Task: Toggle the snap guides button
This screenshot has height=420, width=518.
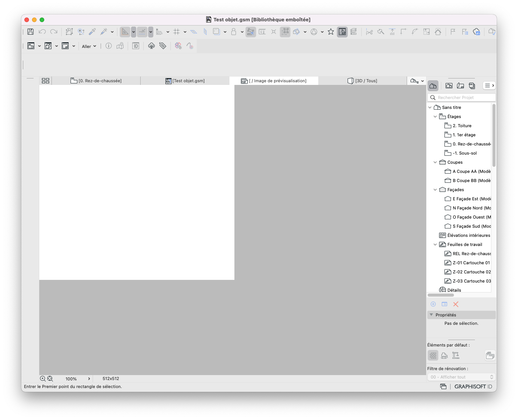Action: tap(142, 32)
